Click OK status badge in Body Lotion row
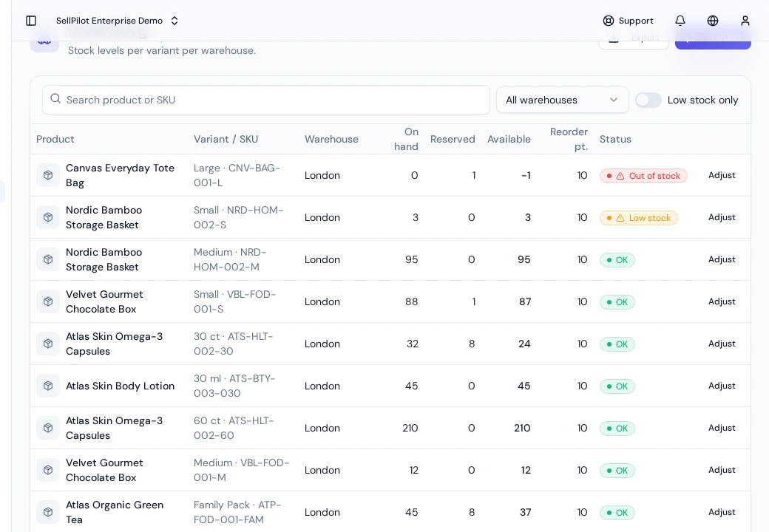The image size is (769, 532). tap(617, 386)
